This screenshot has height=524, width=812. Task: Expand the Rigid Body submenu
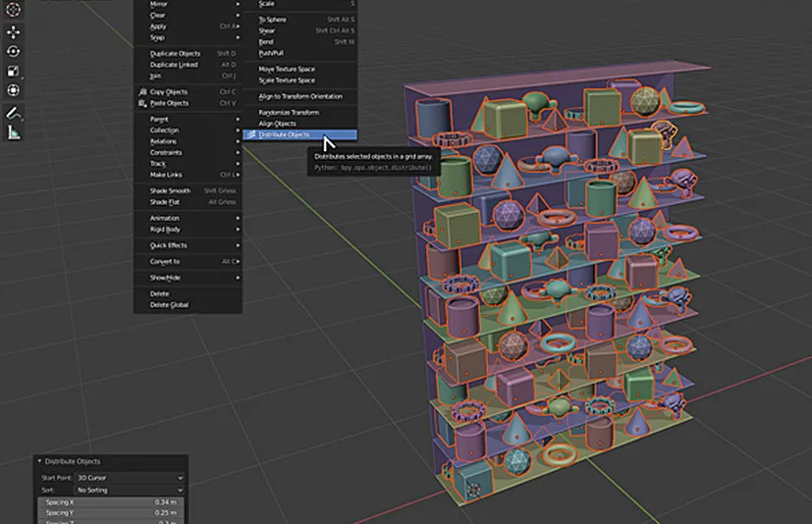point(188,229)
